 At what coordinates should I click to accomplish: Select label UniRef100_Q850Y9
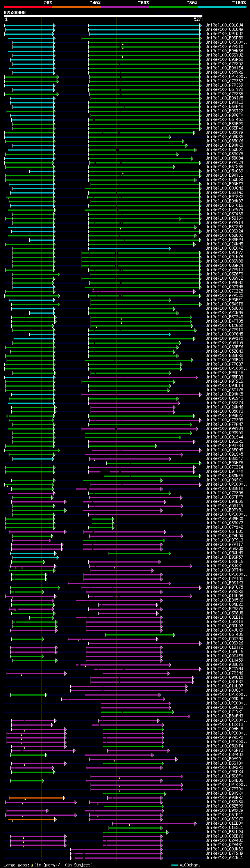224,133
